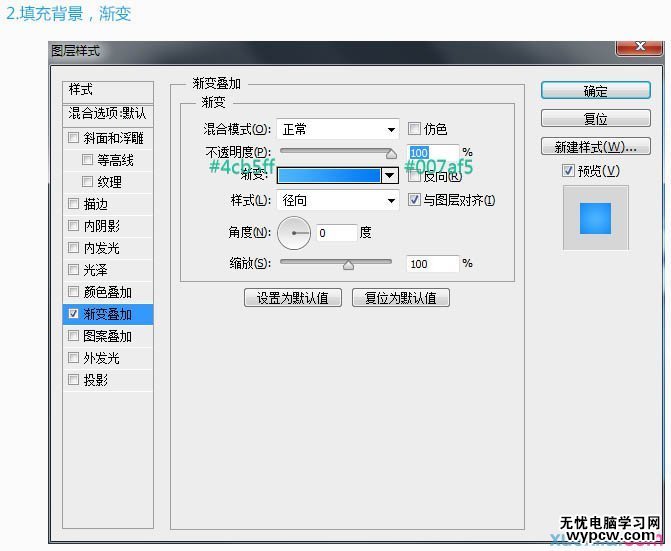Select the 投影 label in the style list
671x551 pixels.
coord(95,380)
